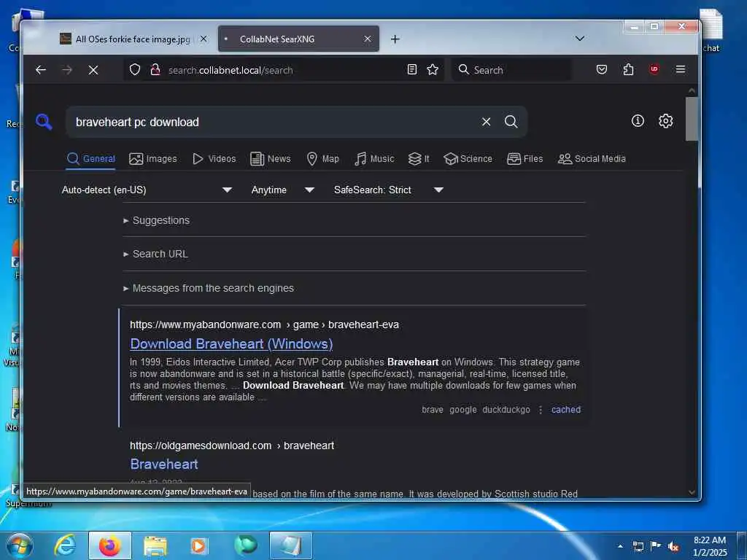The image size is (747, 560).
Task: Click the Firefox toolbar Search box
Action: click(512, 70)
